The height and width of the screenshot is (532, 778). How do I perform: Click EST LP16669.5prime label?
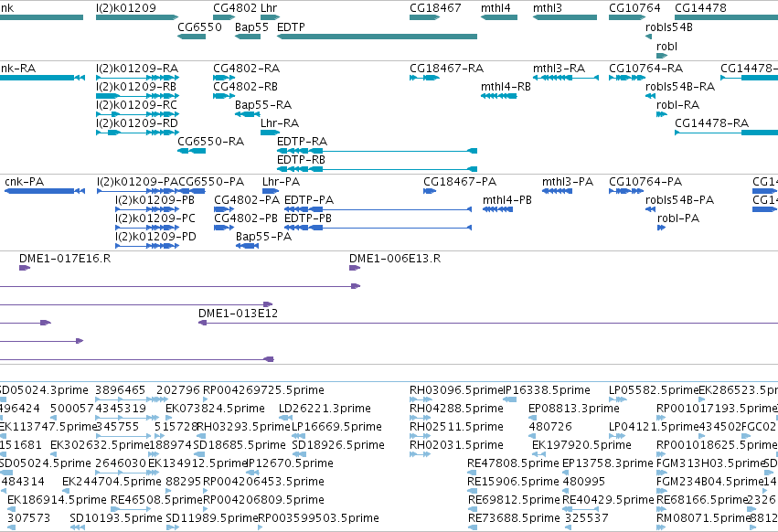pyautogui.click(x=337, y=427)
